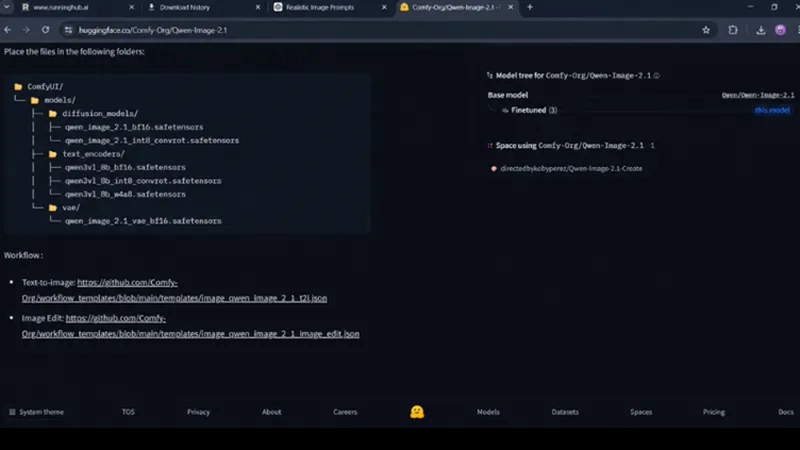Image resolution: width=800 pixels, height=450 pixels.
Task: Click the Hugging Face emoji logo in footer
Action: click(x=417, y=412)
